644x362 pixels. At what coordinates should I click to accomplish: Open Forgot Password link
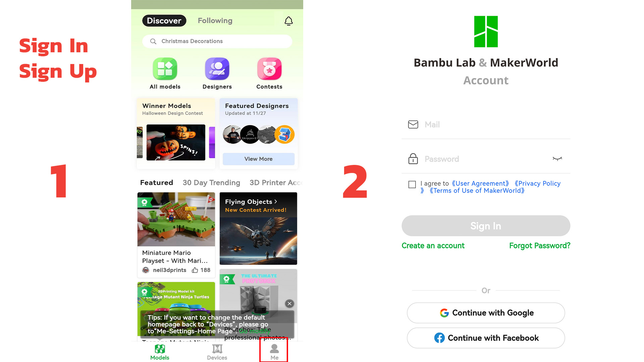tap(540, 246)
